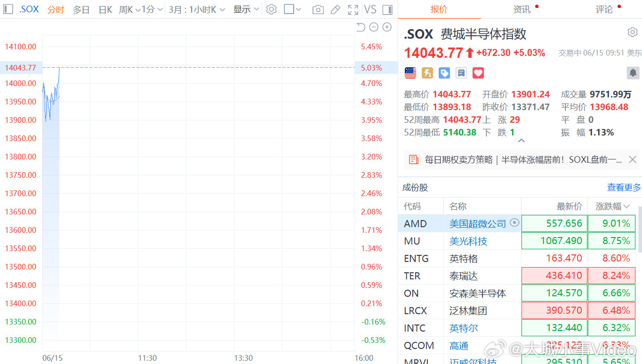The width and height of the screenshot is (642, 364).
Task: Click MU change 8.75% cell
Action: tap(612, 241)
